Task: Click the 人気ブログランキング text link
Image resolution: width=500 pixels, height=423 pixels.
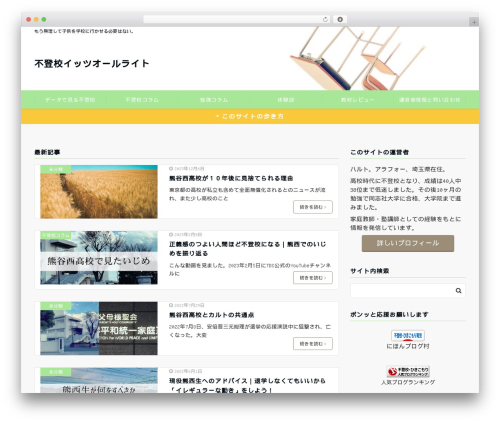Action: (x=408, y=382)
